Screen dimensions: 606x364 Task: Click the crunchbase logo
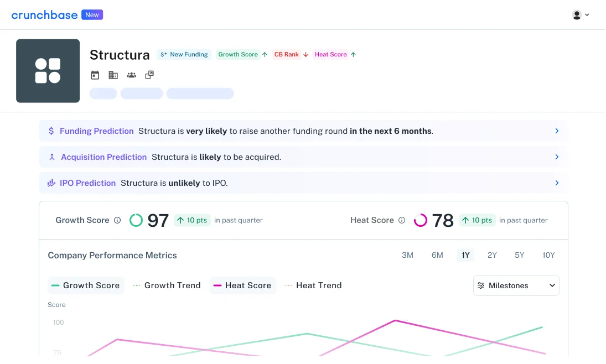tap(44, 15)
